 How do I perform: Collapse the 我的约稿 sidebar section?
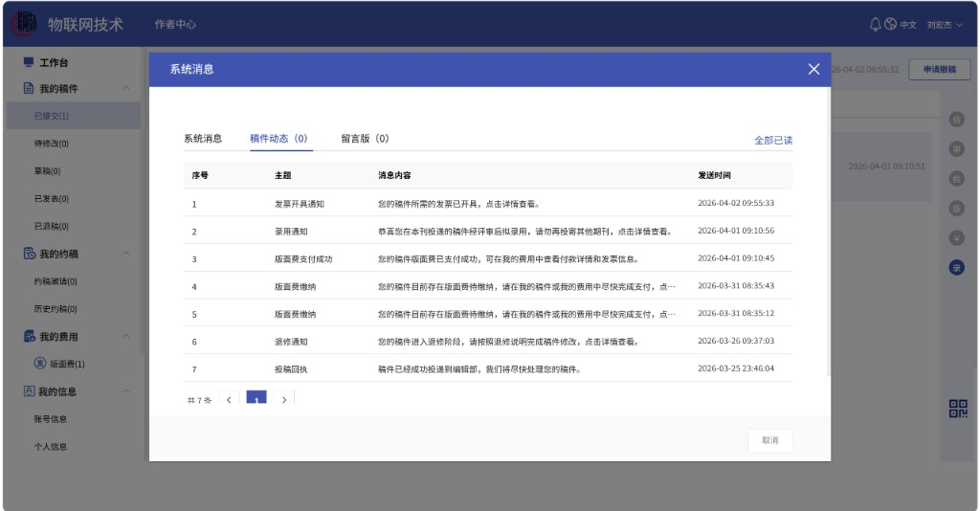coord(126,254)
